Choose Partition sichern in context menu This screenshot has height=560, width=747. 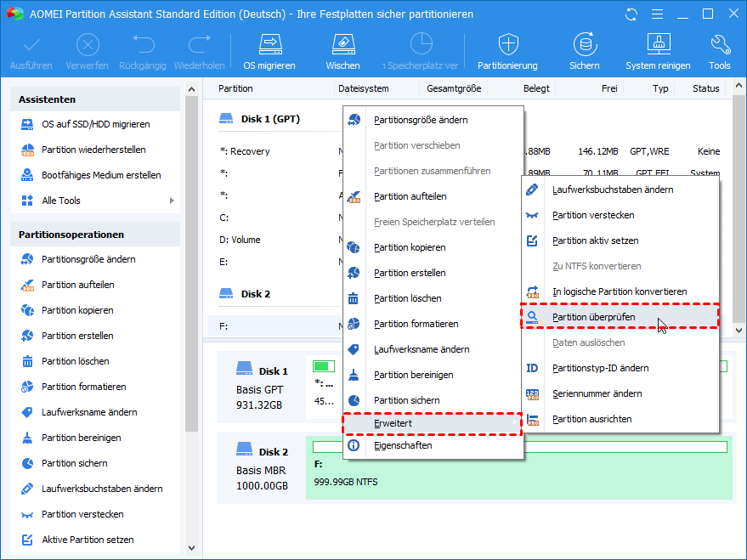click(433, 400)
